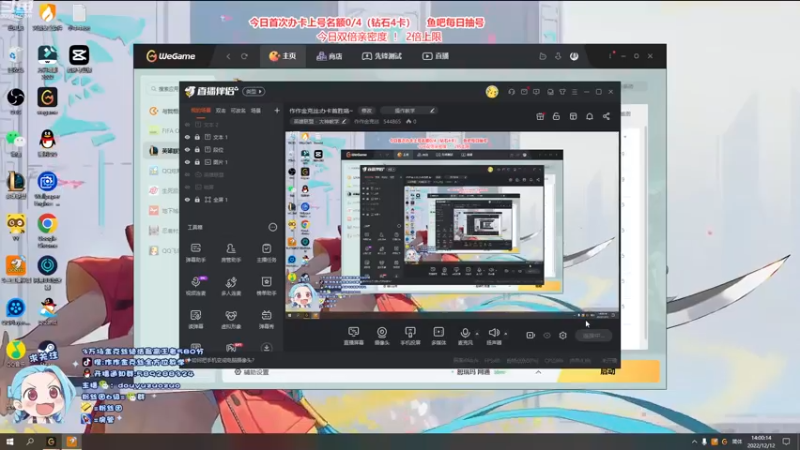Show the hidden 文本 2 layer

coord(187,124)
